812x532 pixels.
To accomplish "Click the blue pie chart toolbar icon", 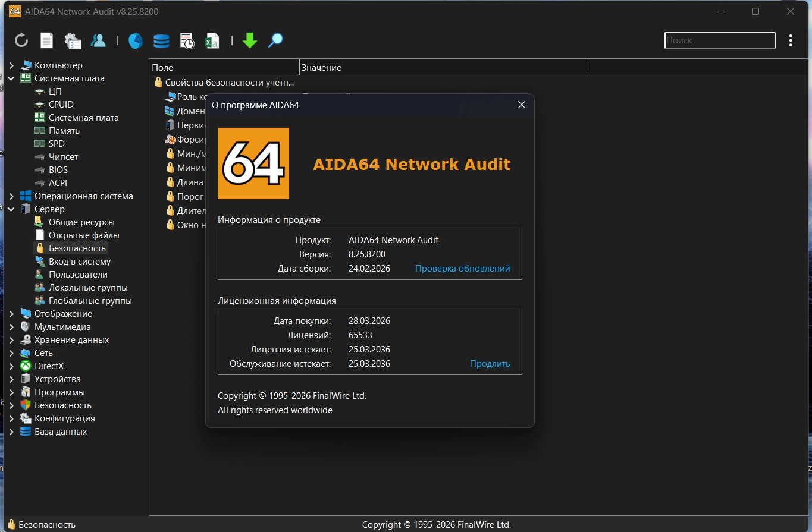I will (136, 40).
